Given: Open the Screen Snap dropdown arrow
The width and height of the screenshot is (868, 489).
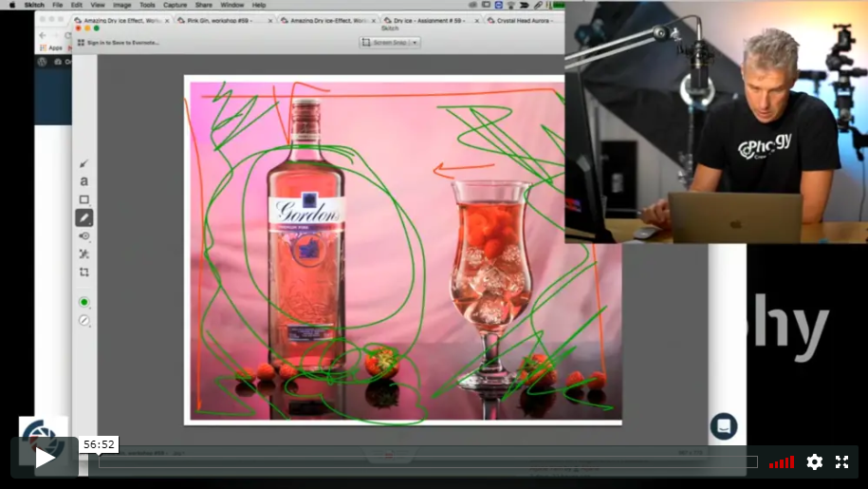Looking at the screenshot, I should pyautogui.click(x=415, y=43).
